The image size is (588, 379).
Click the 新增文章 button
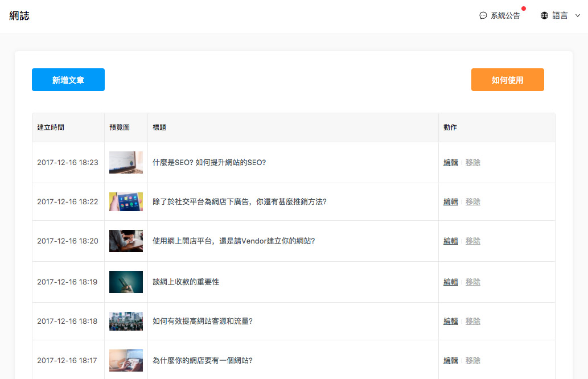pyautogui.click(x=68, y=80)
